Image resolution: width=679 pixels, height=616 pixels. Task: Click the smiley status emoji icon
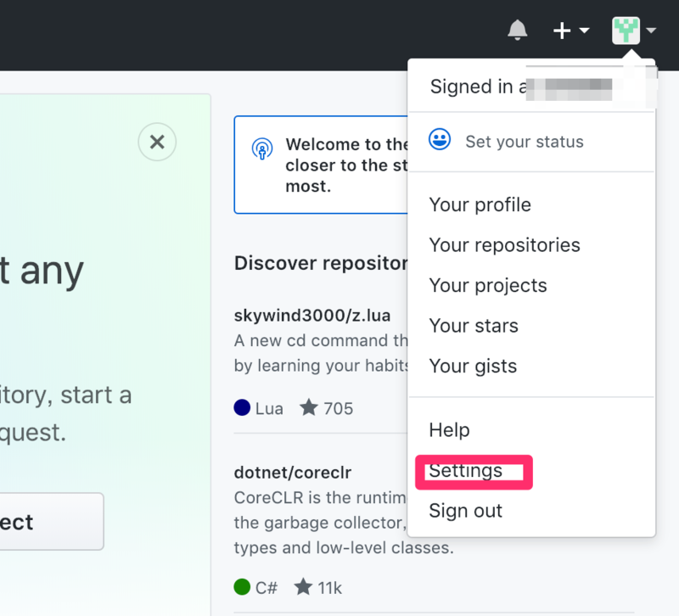(x=440, y=139)
